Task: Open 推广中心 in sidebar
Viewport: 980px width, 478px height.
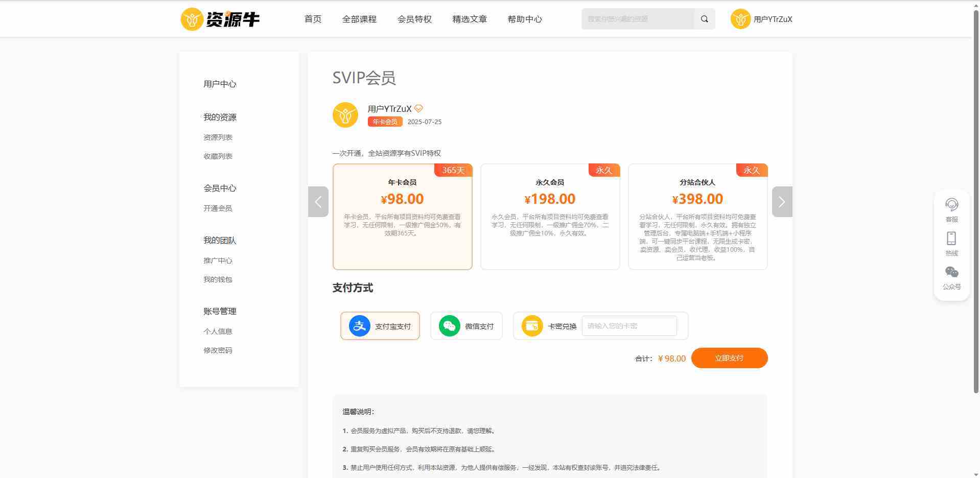Action: [218, 260]
